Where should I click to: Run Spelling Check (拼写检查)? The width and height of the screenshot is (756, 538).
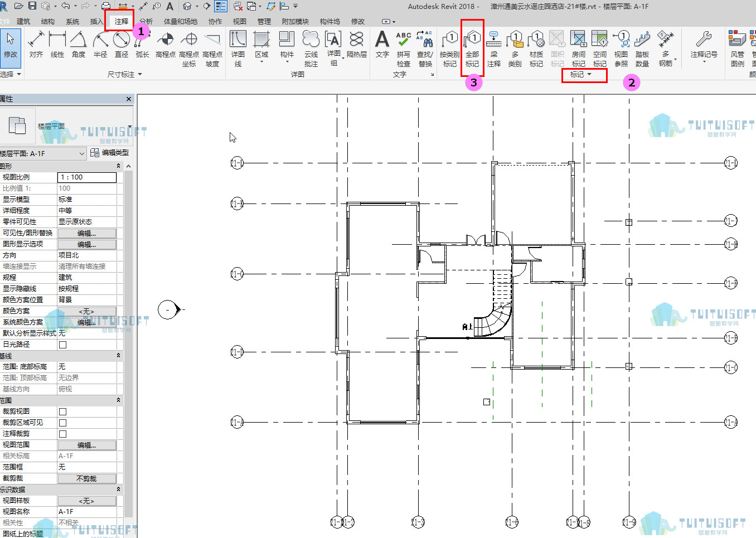coord(404,49)
